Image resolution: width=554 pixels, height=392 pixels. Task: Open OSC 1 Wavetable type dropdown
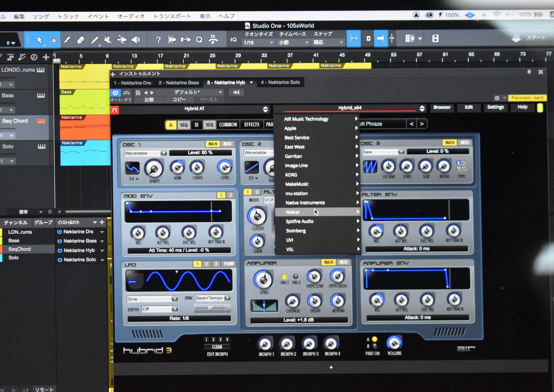[x=145, y=153]
